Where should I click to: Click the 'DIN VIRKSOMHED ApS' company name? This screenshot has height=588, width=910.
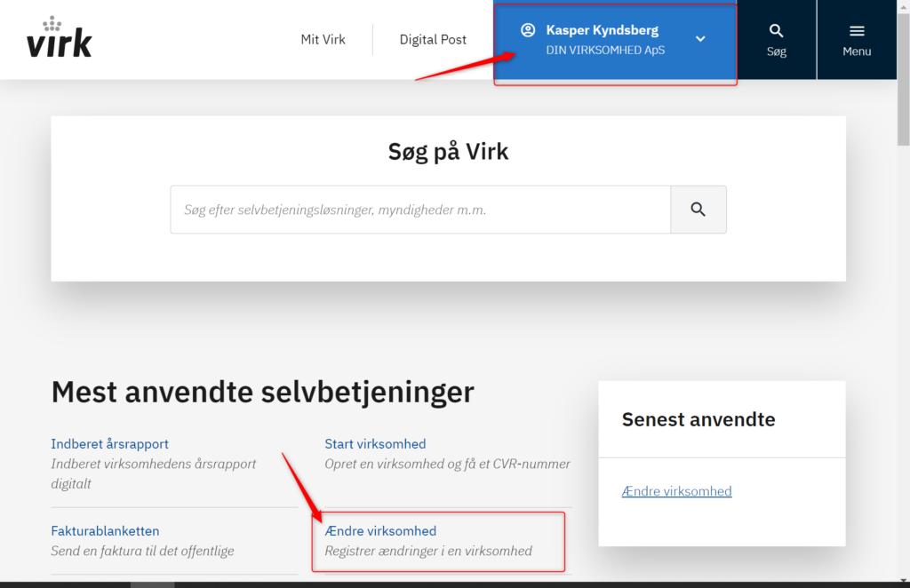(x=605, y=50)
